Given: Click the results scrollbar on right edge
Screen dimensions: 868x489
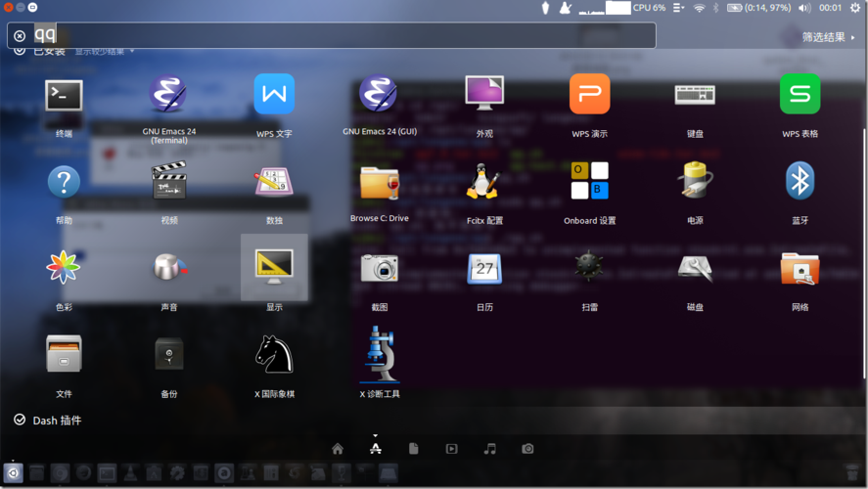Looking at the screenshot, I should coord(864,254).
